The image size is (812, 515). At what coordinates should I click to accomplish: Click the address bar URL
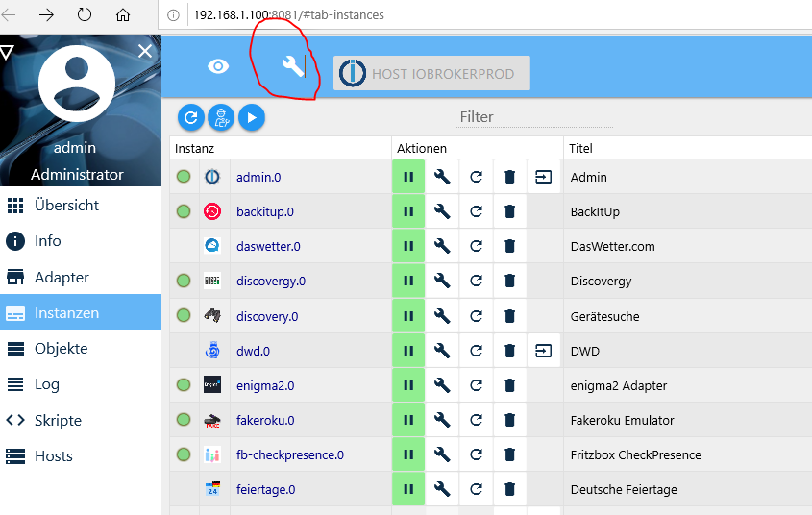pyautogui.click(x=288, y=15)
